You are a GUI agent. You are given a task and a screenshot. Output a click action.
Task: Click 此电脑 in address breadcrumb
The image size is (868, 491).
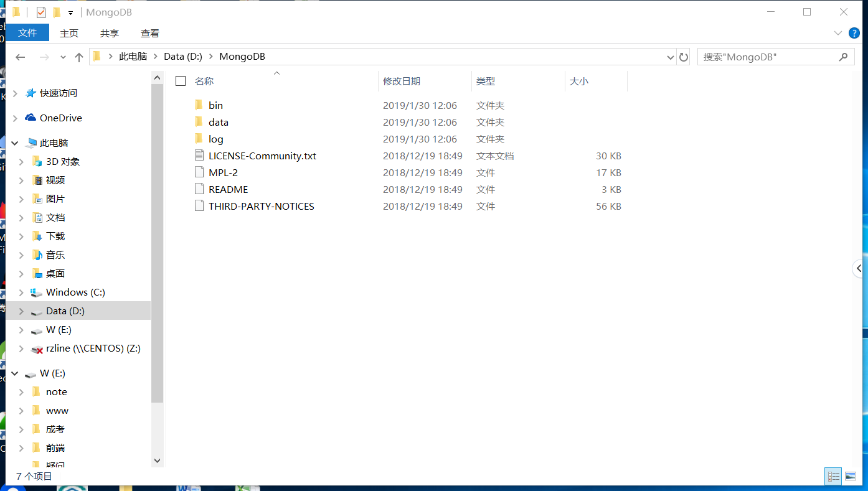(133, 57)
